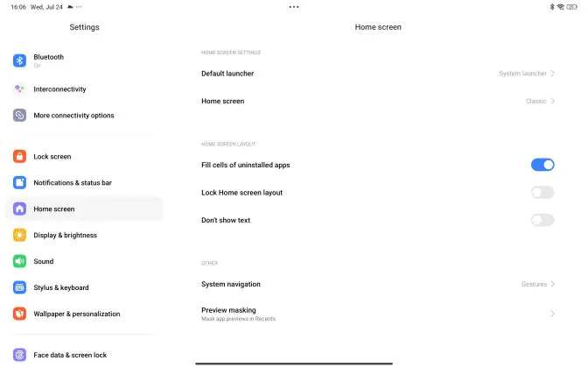Open Face data & screen lock icon
This screenshot has height=368, width=588.
pos(19,355)
